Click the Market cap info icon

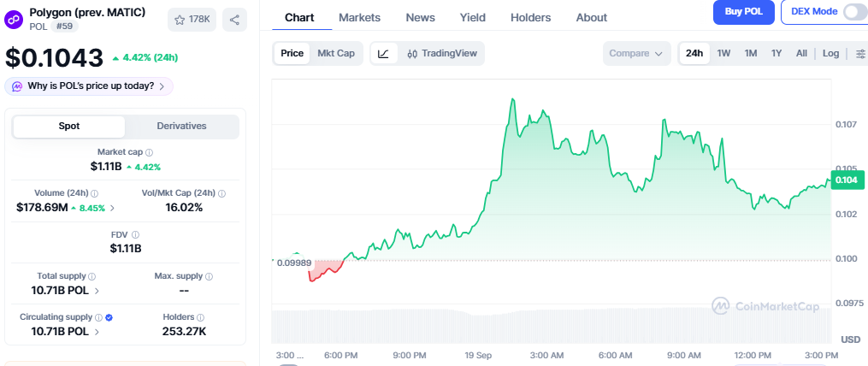click(x=150, y=151)
